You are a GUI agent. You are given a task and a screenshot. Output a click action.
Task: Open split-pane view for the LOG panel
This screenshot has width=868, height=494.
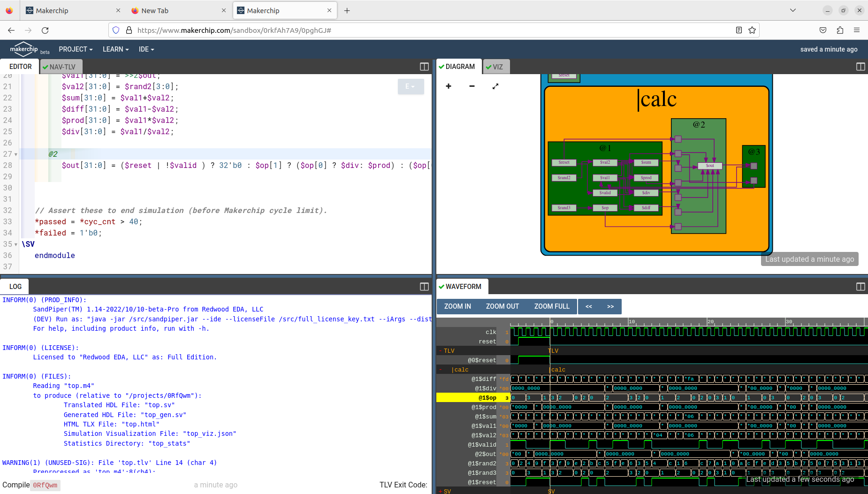(x=424, y=286)
